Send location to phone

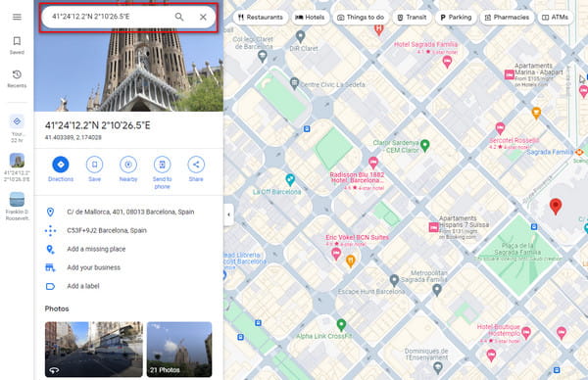pos(162,172)
